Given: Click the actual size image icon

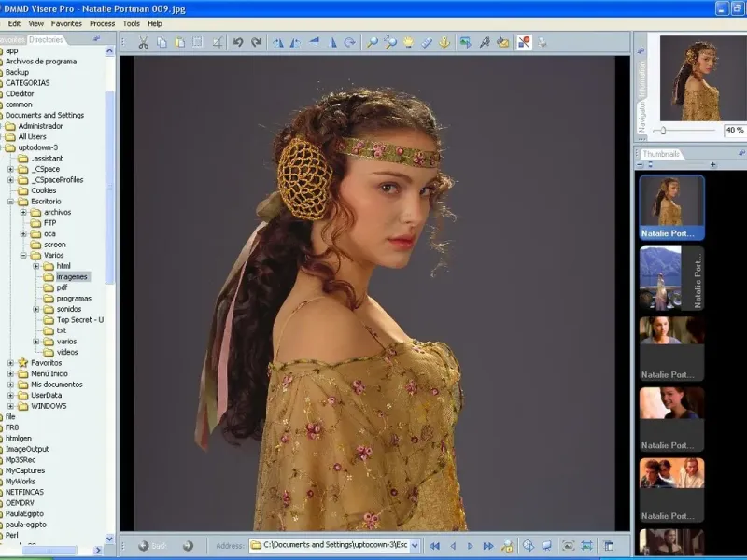Looking at the screenshot, I should pos(587,546).
